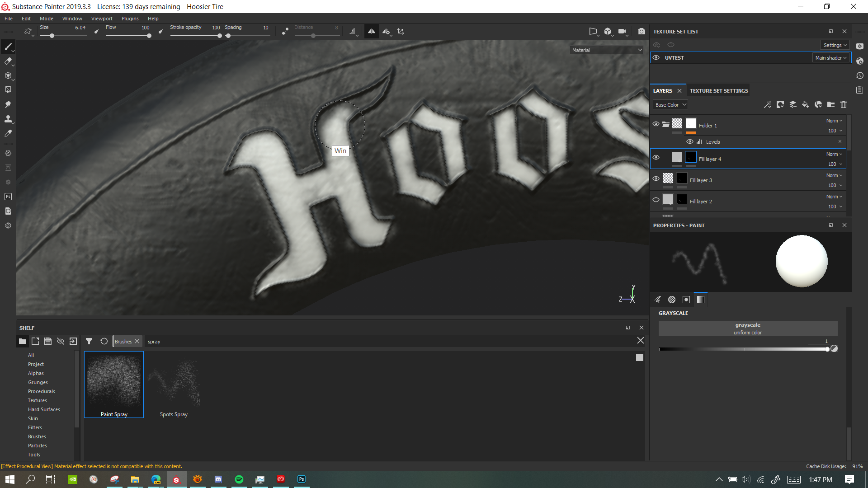Click the Add mask icon in Layers
The width and height of the screenshot is (868, 488).
[x=780, y=105]
